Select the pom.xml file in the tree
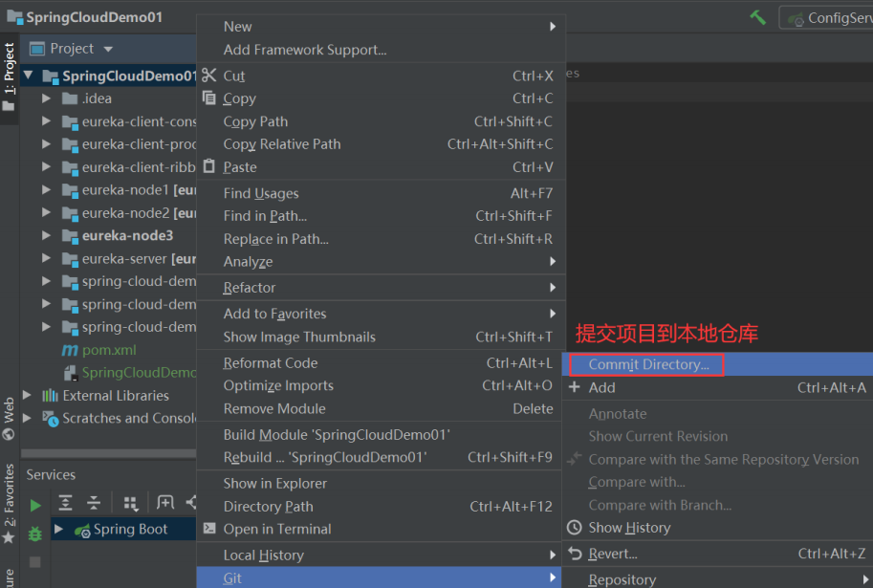This screenshot has width=873, height=588. pos(109,350)
